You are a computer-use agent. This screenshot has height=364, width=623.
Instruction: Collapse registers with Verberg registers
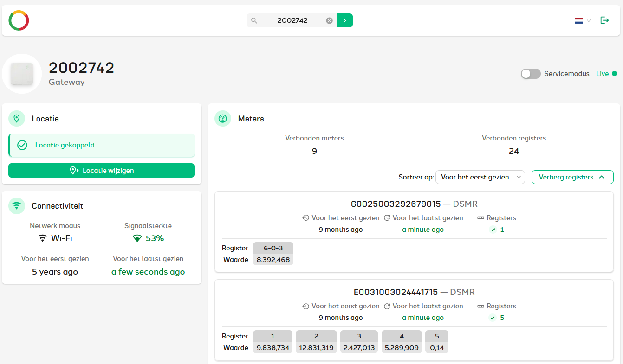coord(572,177)
